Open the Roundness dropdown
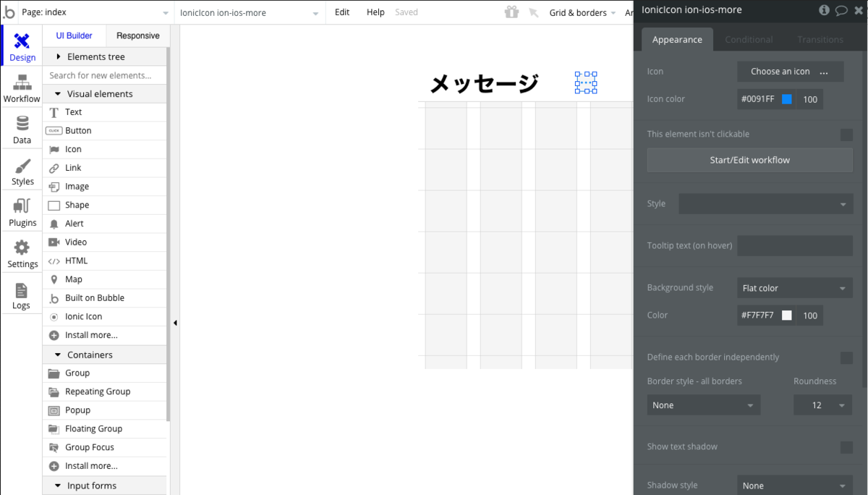Screen dimensions: 868x495 click(x=823, y=405)
